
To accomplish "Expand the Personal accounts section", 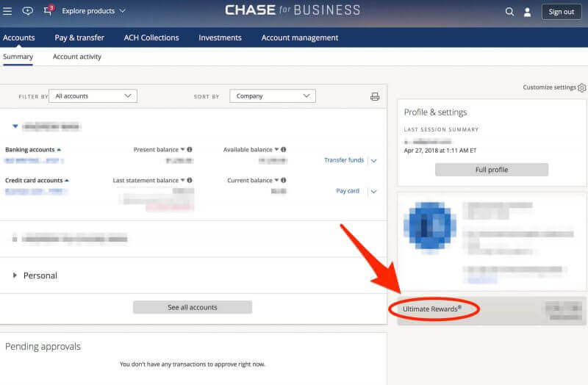I will (15, 276).
